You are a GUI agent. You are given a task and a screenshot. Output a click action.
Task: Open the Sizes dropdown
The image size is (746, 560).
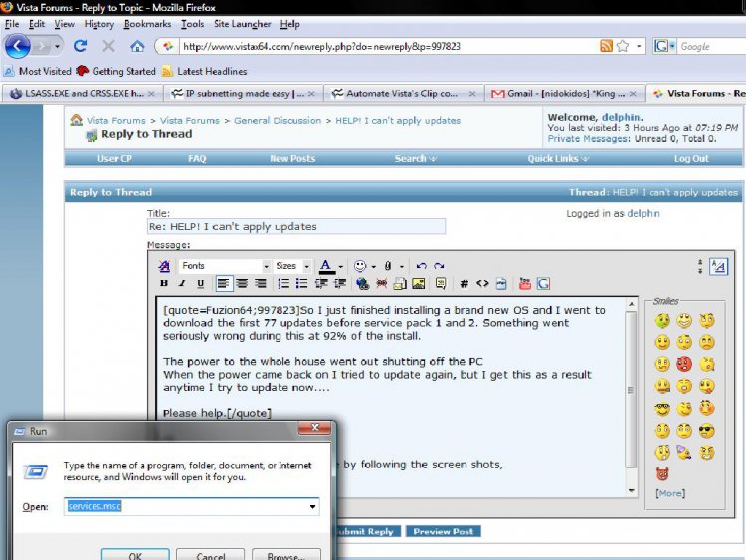pyautogui.click(x=292, y=266)
